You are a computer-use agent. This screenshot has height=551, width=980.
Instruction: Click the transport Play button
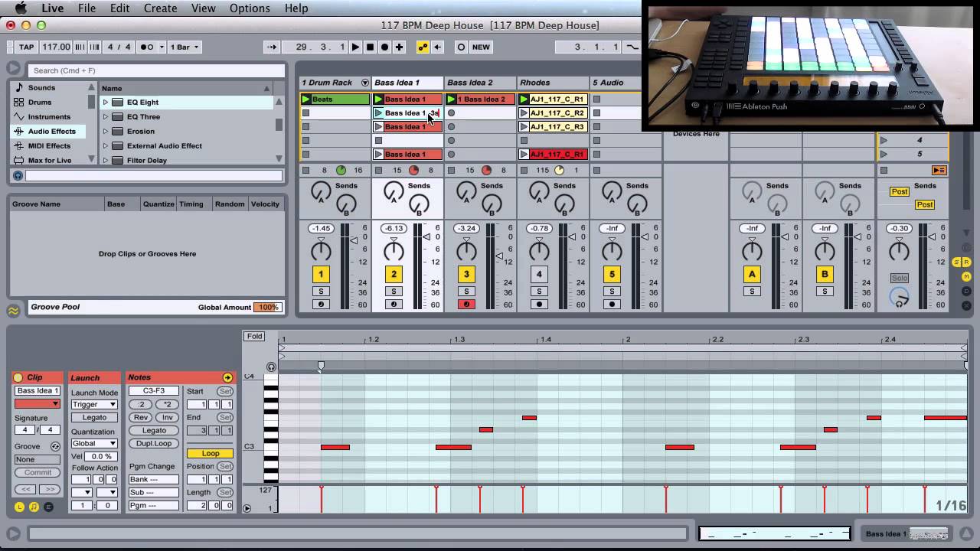pyautogui.click(x=355, y=47)
